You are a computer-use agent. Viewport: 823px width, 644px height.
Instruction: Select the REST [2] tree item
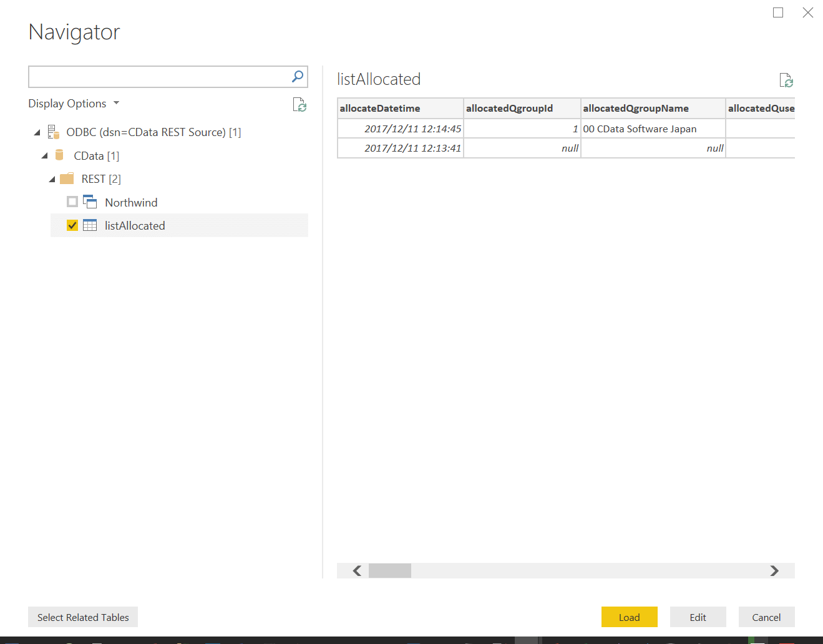pyautogui.click(x=101, y=179)
